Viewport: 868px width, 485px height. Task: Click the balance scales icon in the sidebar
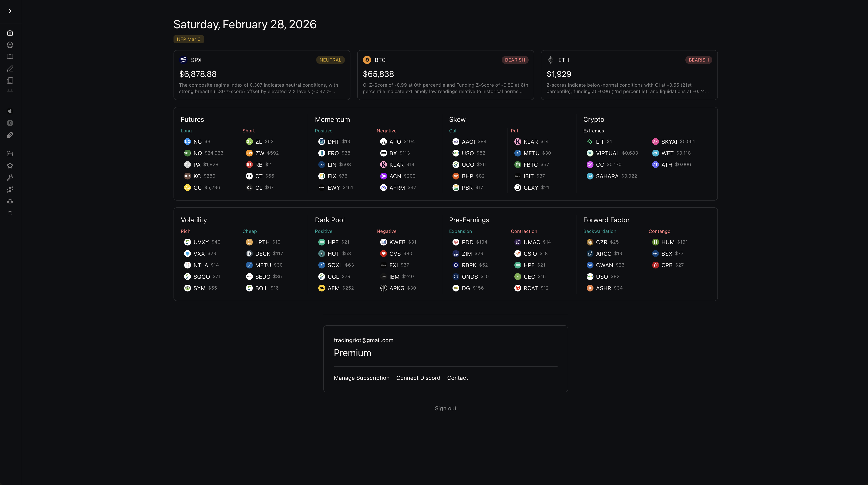[10, 202]
